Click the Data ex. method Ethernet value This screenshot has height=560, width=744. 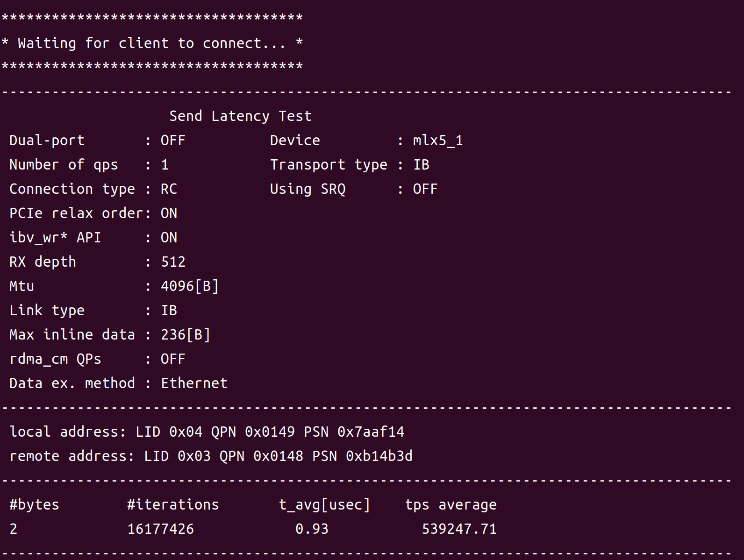point(194,383)
